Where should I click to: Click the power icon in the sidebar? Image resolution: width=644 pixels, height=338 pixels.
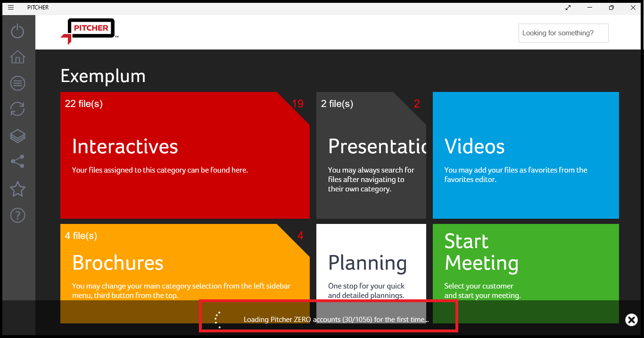(17, 31)
